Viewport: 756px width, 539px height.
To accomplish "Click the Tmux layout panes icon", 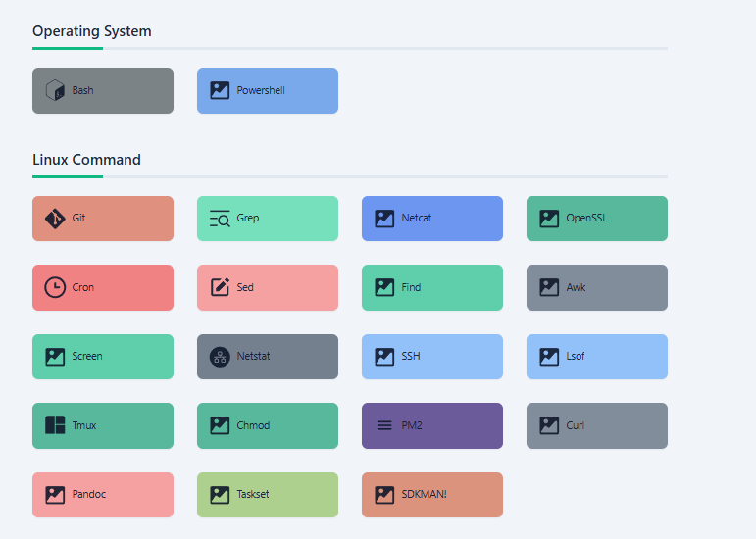I will tap(55, 425).
